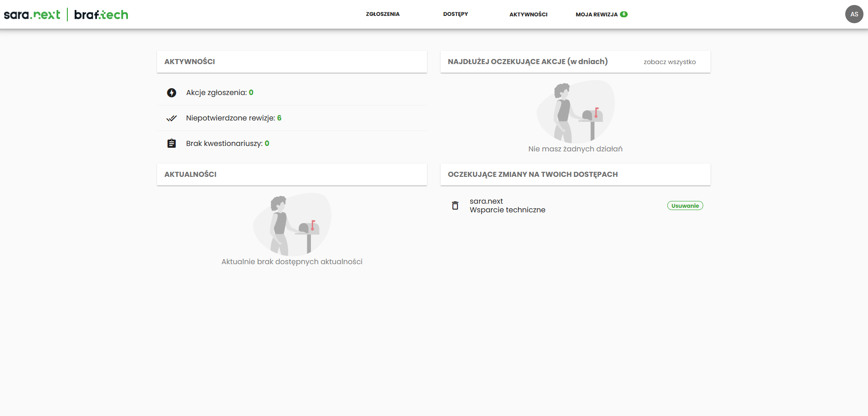Open the AS user avatar menu
This screenshot has height=416, width=868.
[x=854, y=14]
